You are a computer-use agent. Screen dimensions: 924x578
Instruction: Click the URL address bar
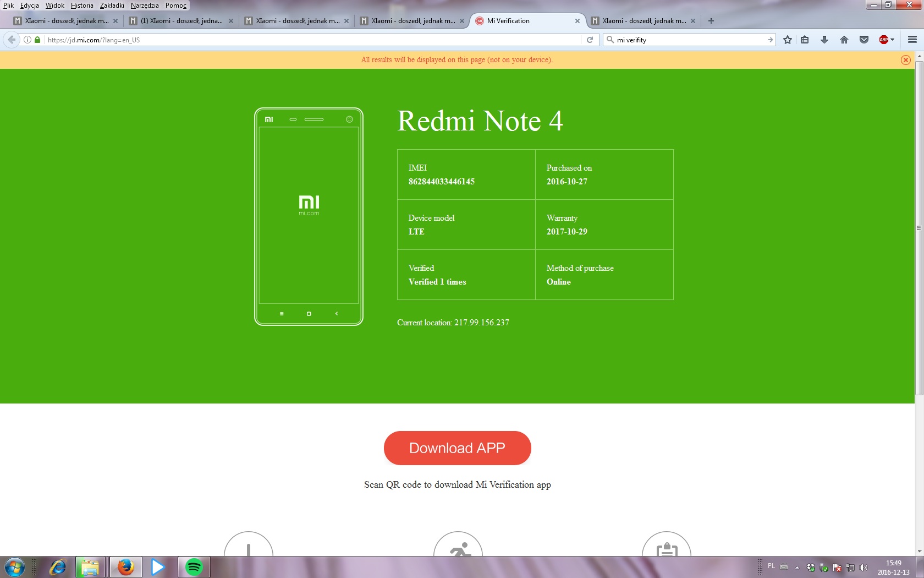click(308, 40)
